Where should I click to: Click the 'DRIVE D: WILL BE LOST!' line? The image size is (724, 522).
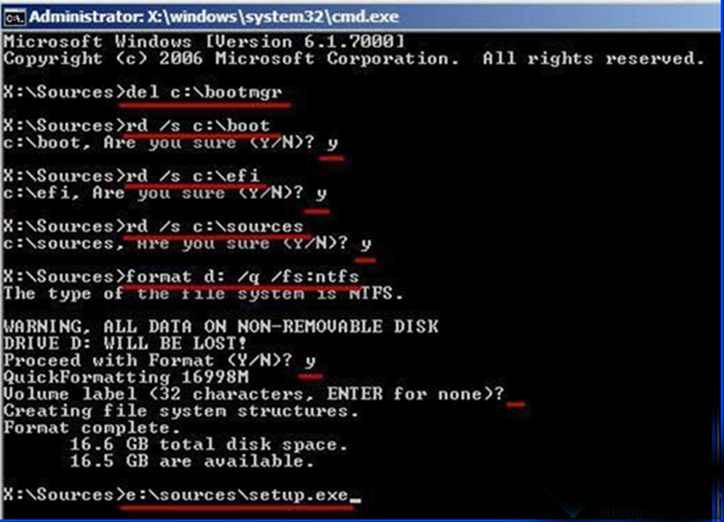(x=125, y=343)
